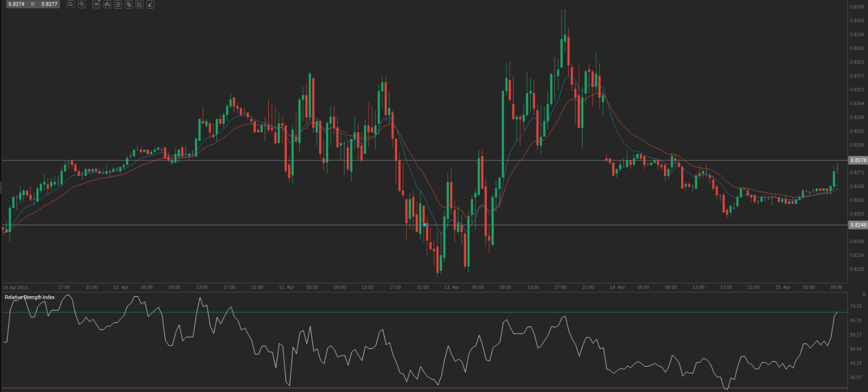The height and width of the screenshot is (392, 868).
Task: Close the Relative Strength Index panel
Action: point(863,295)
